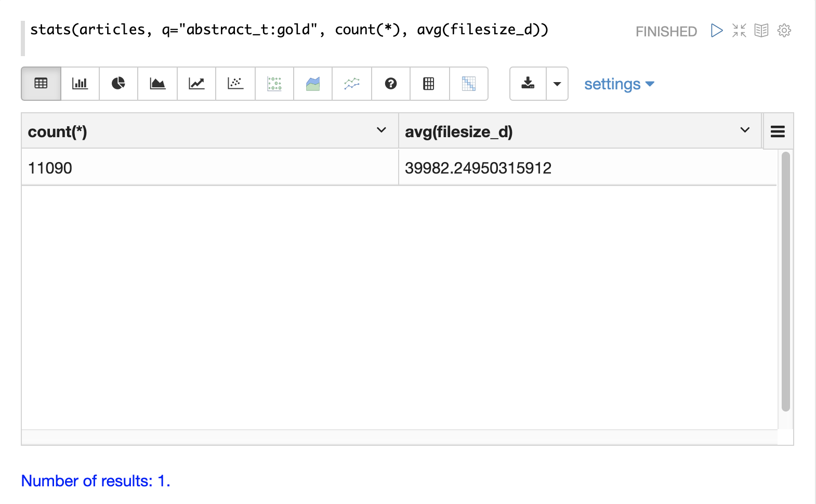Hide the editor using the collapse arrows icon

739,31
